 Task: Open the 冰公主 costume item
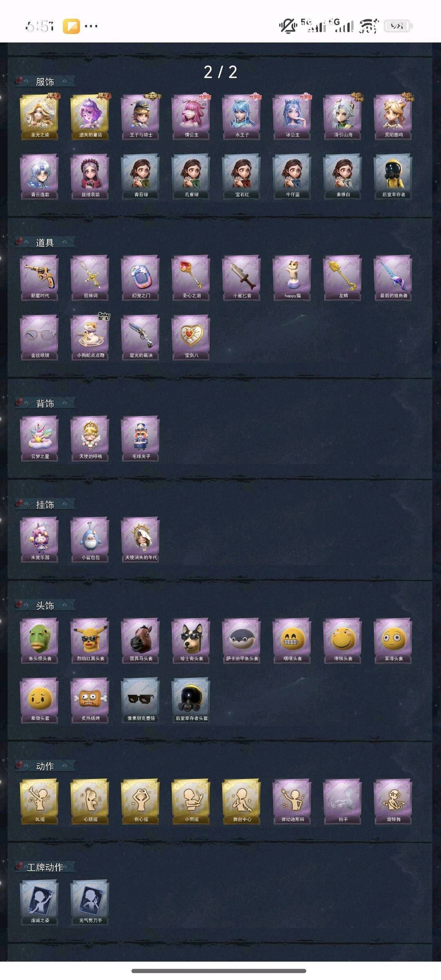pyautogui.click(x=292, y=117)
